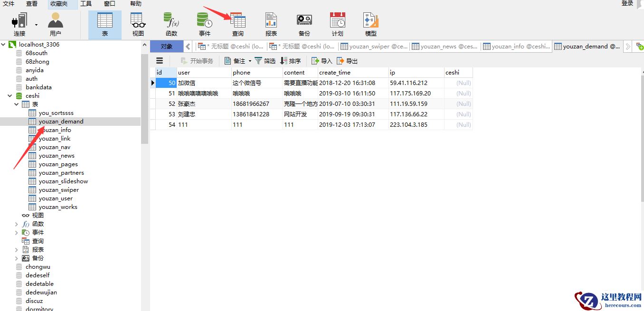Select the youzan_pages table
The image size is (644, 311).
click(58, 164)
